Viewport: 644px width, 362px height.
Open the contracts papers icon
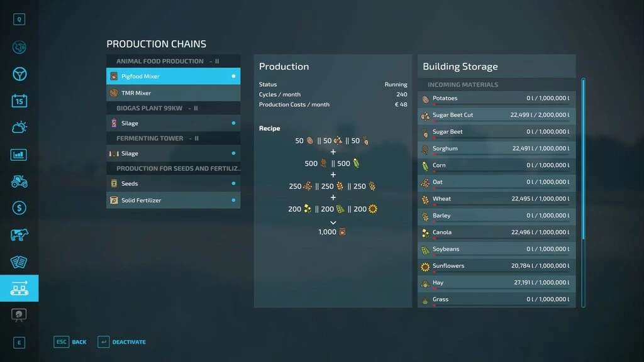19,262
